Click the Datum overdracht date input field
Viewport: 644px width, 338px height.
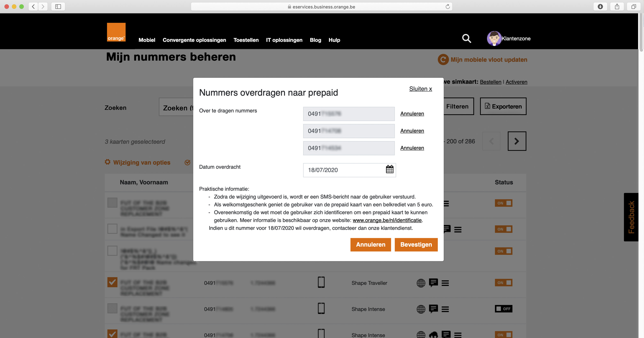point(345,170)
